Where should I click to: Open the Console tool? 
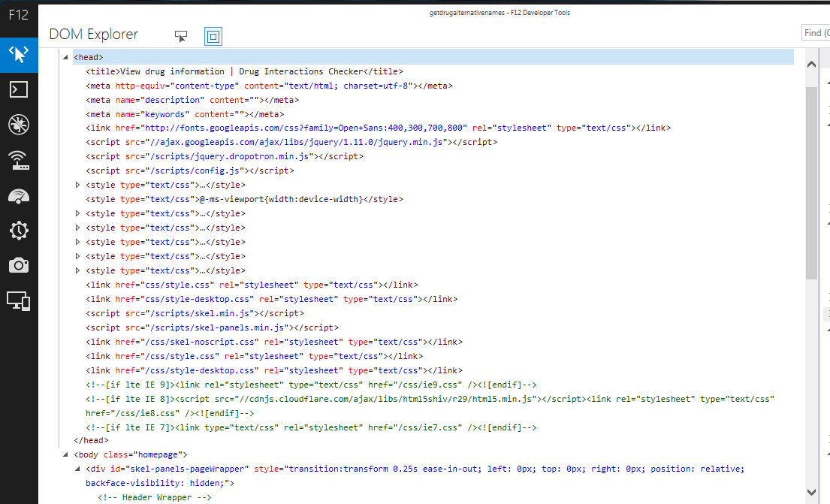pyautogui.click(x=19, y=89)
